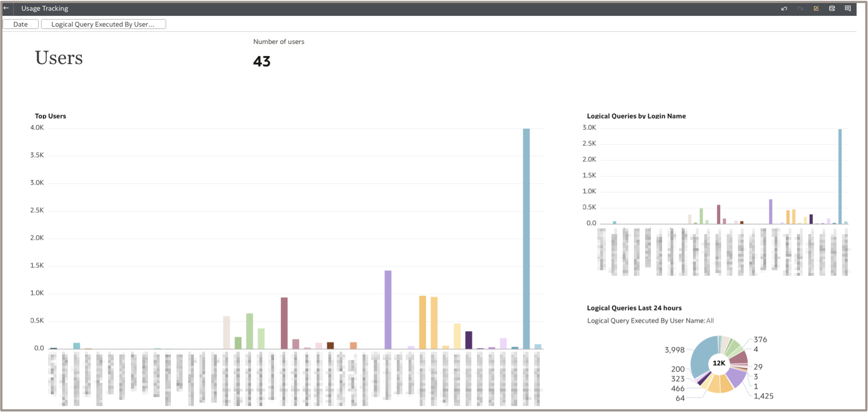Click the mauve bar in Top Users chart
Image resolution: width=868 pixels, height=412 pixels.
pyautogui.click(x=284, y=323)
